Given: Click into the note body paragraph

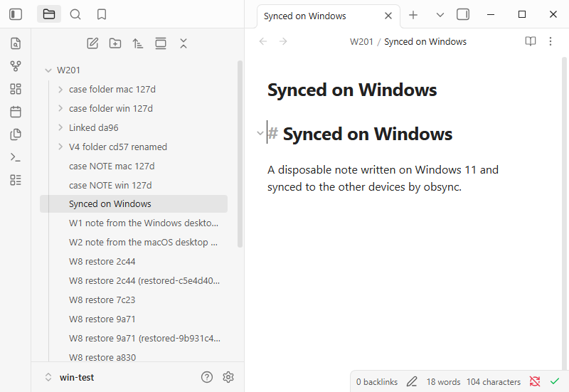Looking at the screenshot, I should point(383,179).
